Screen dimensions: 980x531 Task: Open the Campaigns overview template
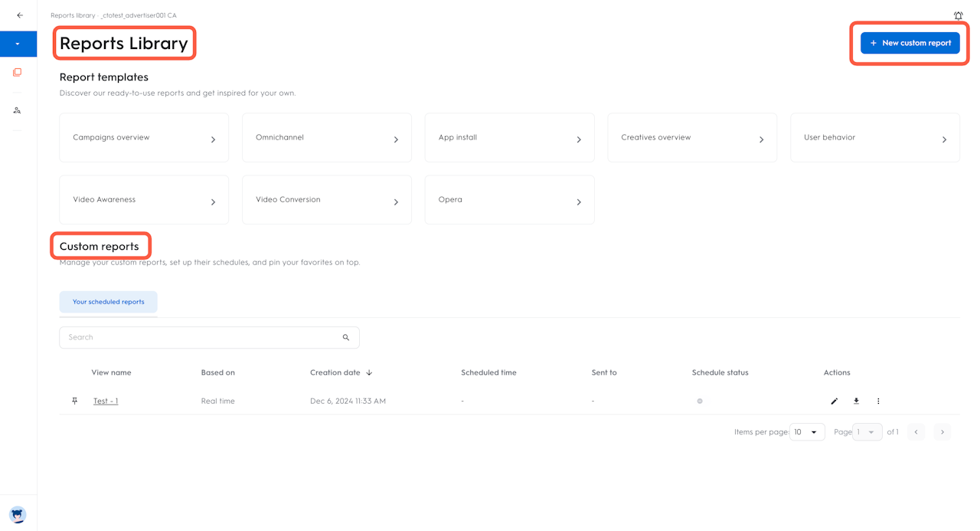[x=144, y=138]
